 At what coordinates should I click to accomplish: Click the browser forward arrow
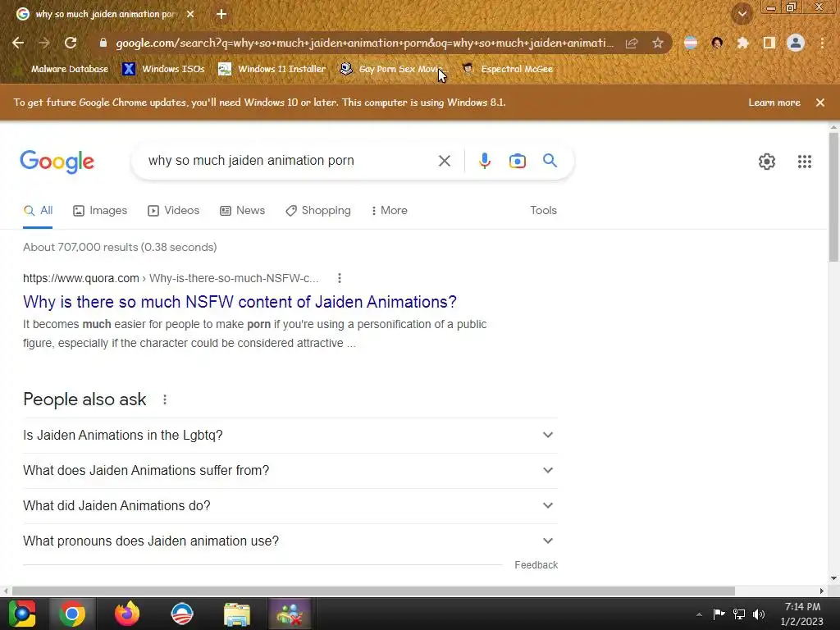(44, 43)
